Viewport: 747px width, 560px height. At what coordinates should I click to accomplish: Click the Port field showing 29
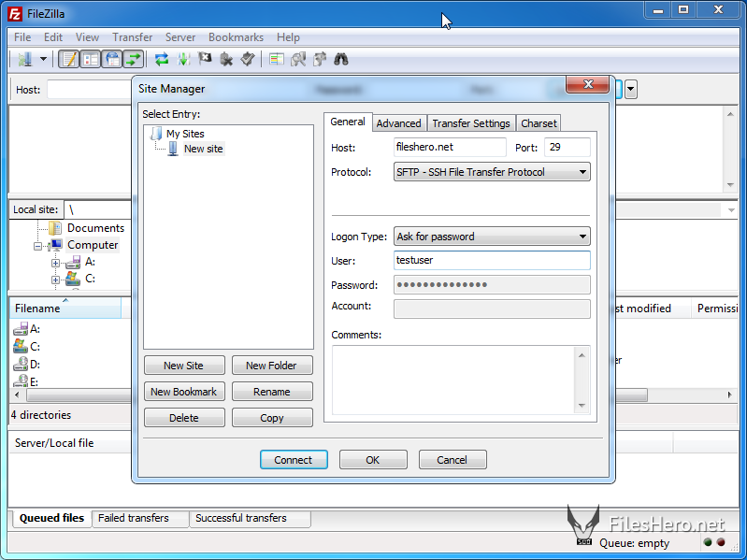click(567, 147)
